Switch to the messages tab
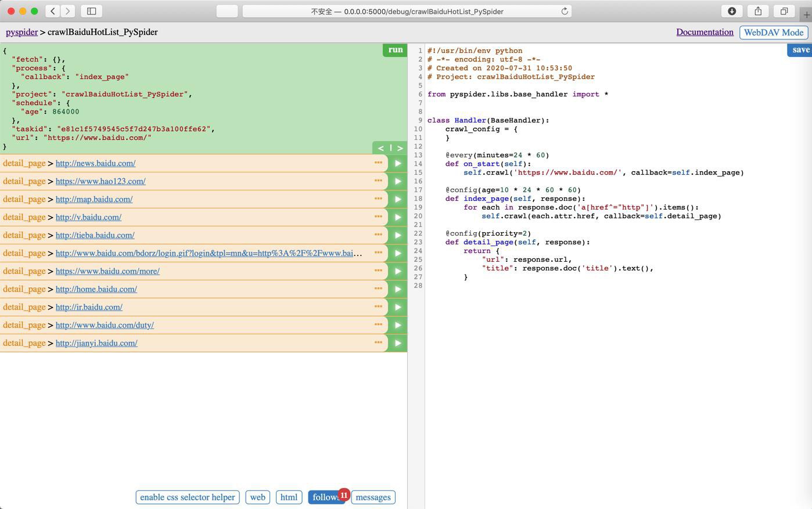Image resolution: width=812 pixels, height=509 pixels. point(373,497)
